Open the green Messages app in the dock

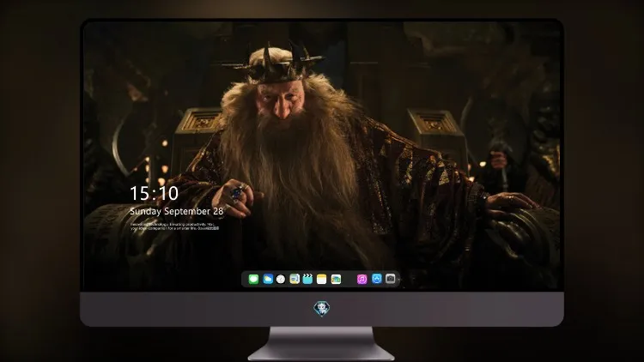click(253, 280)
